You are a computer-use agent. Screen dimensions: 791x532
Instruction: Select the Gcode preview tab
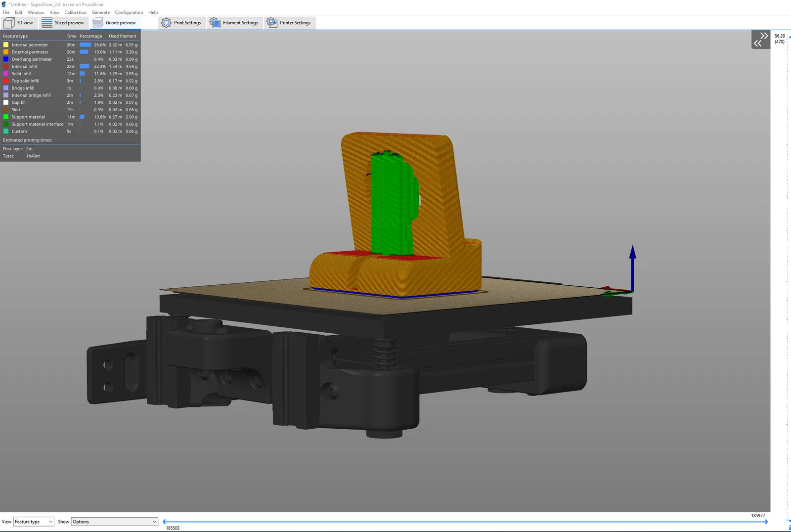tap(115, 23)
